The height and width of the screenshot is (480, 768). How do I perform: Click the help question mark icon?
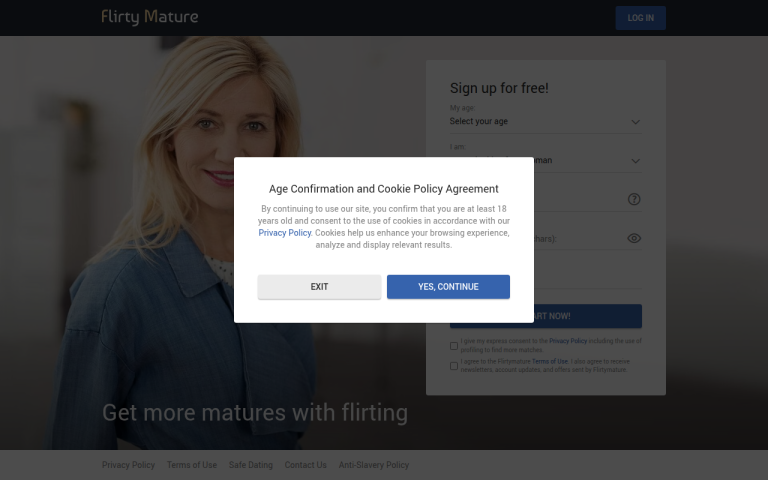pos(634,199)
